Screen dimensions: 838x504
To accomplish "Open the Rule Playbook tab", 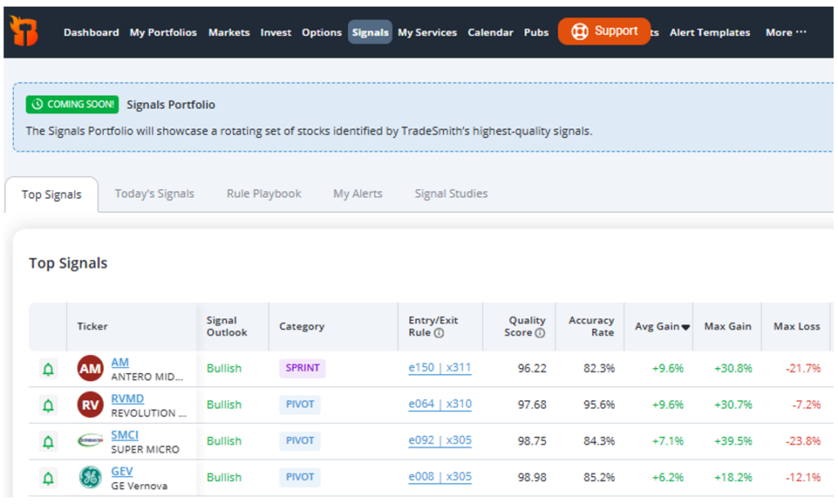I will pyautogui.click(x=264, y=194).
